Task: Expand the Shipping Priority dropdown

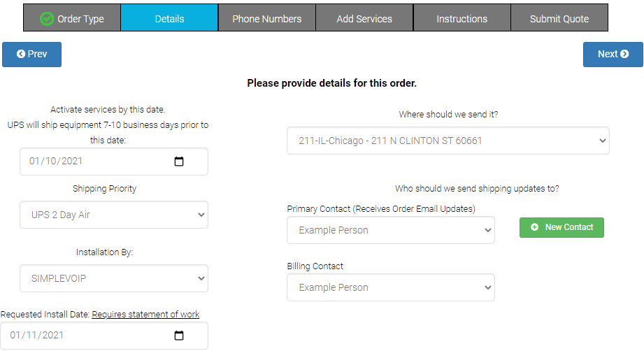Action: (114, 215)
